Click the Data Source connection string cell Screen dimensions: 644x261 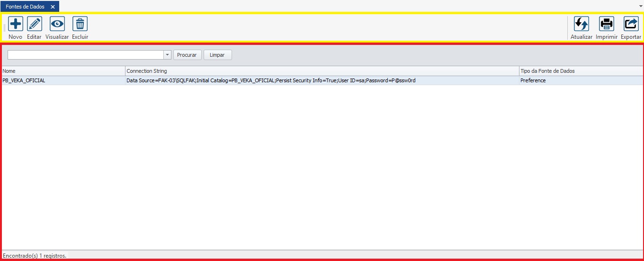tap(271, 80)
